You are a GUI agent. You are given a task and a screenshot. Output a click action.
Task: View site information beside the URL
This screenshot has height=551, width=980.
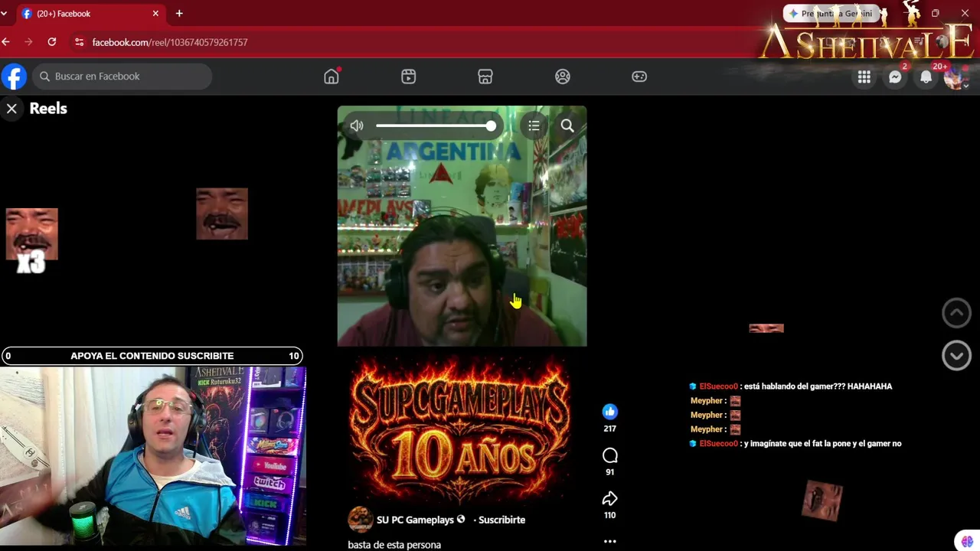click(79, 42)
